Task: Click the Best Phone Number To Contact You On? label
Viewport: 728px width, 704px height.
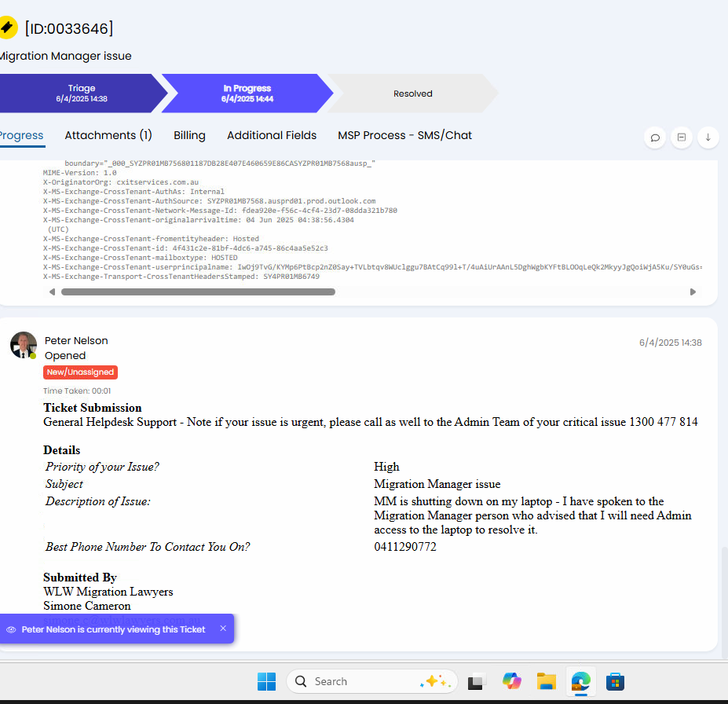Action: [148, 547]
